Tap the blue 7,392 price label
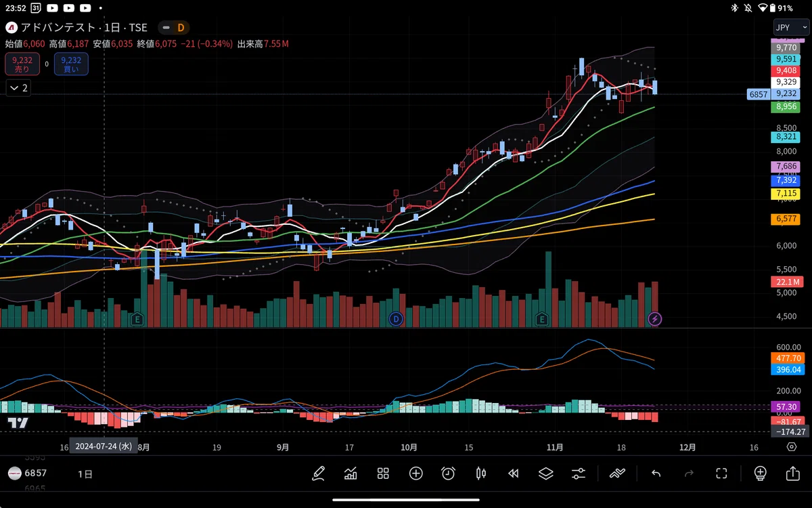This screenshot has width=812, height=508. coord(786,181)
